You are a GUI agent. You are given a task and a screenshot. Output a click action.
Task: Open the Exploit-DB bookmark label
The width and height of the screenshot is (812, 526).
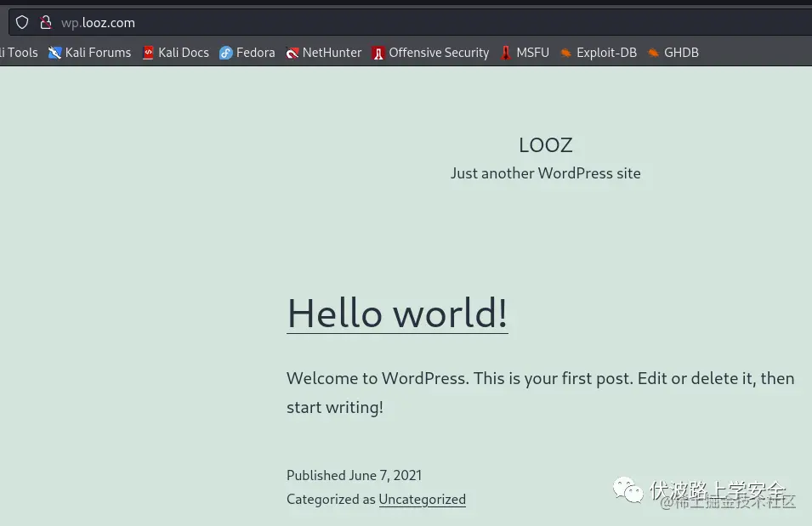click(x=606, y=53)
